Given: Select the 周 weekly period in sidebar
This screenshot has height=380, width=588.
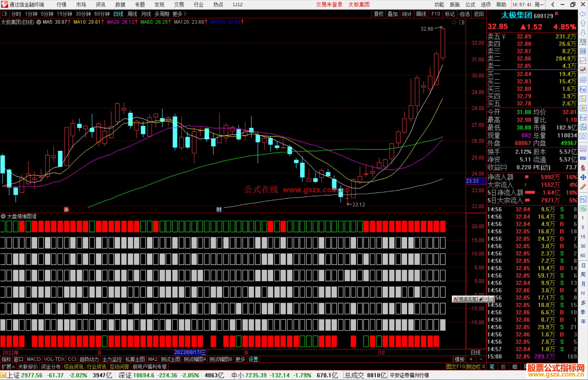Looking at the screenshot, I should pyautogui.click(x=583, y=274).
